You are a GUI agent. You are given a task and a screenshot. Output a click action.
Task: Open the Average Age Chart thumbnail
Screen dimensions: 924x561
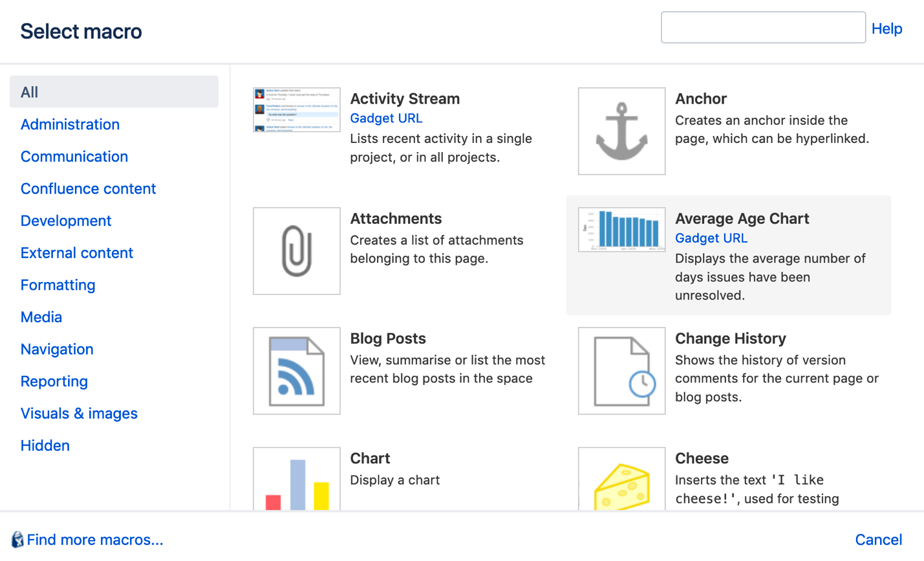tap(621, 230)
